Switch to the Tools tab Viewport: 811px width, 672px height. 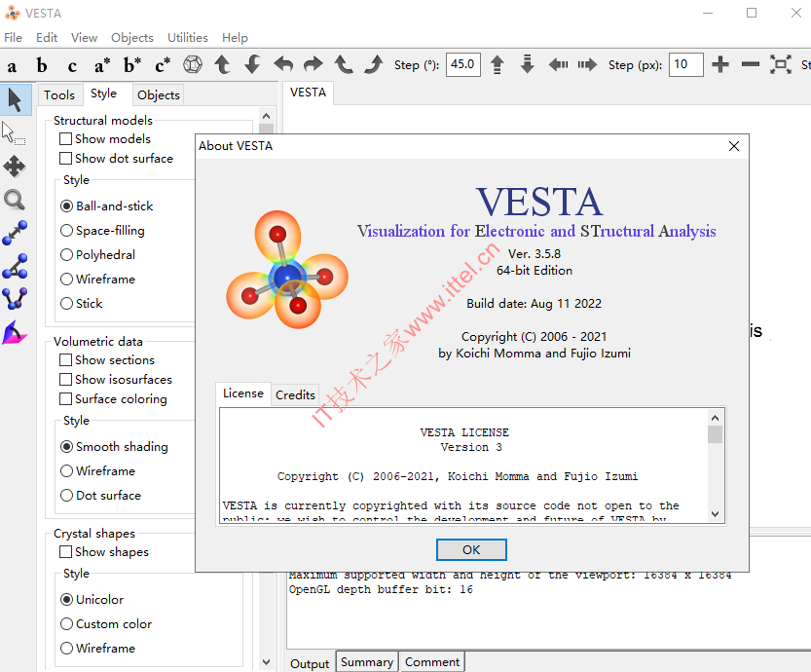(59, 95)
